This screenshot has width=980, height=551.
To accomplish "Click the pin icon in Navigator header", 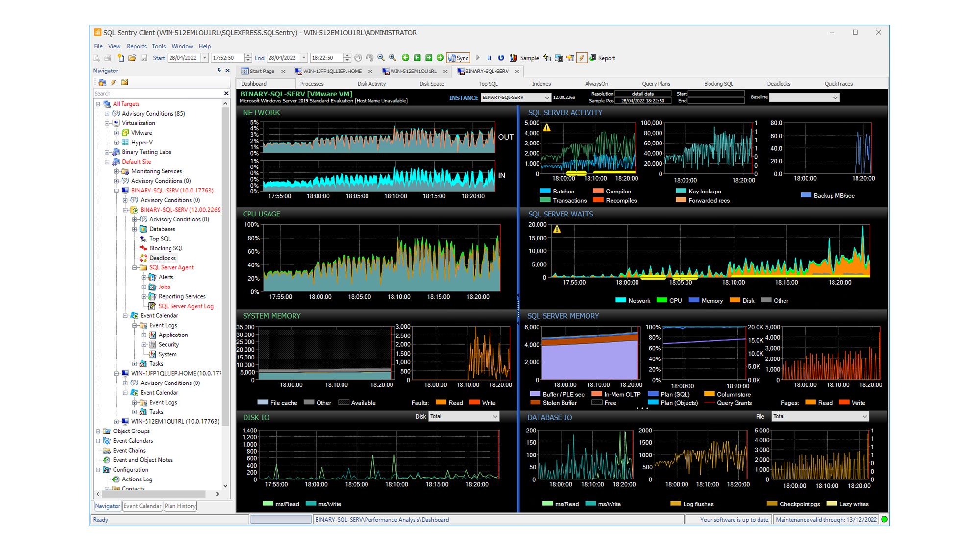I will pyautogui.click(x=219, y=71).
